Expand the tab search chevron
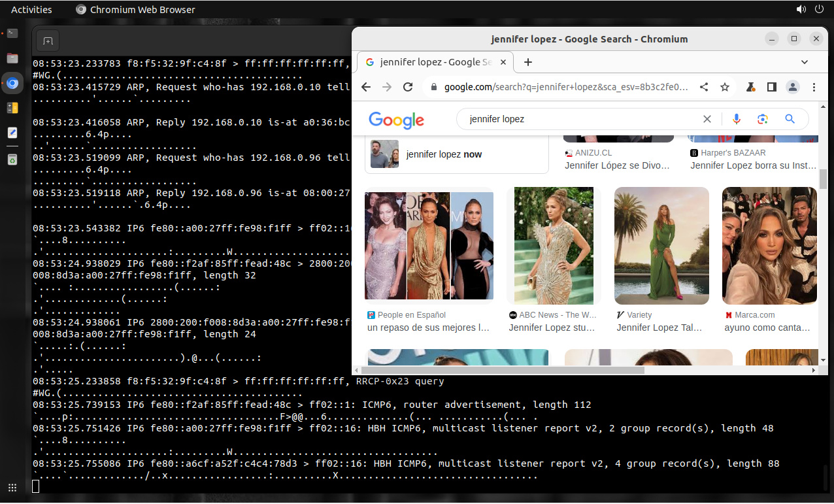The width and height of the screenshot is (834, 504). coord(805,62)
